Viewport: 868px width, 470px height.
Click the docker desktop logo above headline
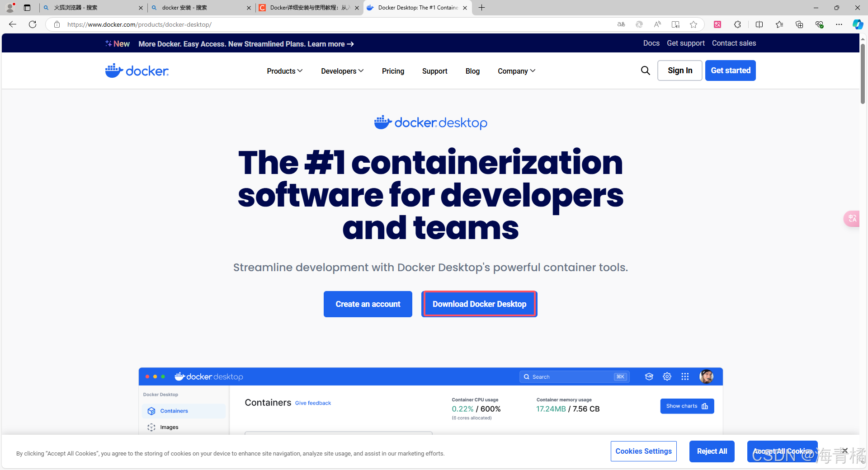click(430, 122)
